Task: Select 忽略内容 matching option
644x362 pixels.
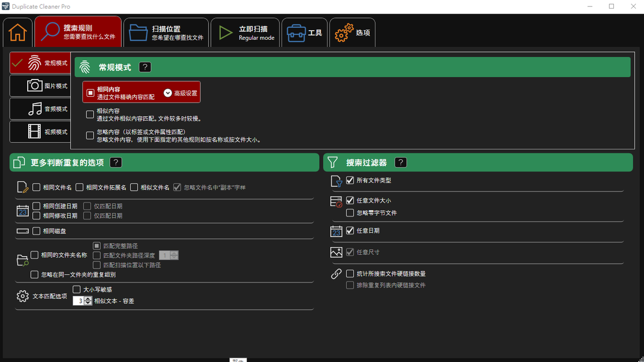Action: pyautogui.click(x=90, y=135)
